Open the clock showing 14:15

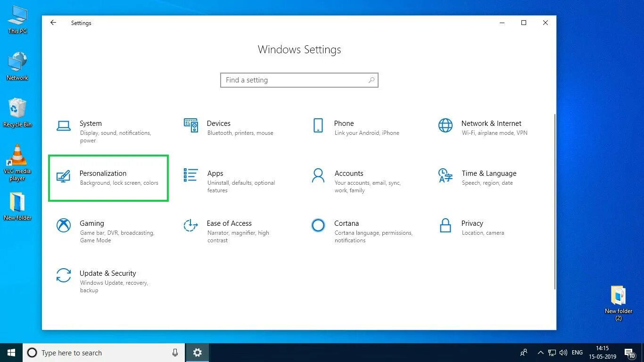(603, 353)
